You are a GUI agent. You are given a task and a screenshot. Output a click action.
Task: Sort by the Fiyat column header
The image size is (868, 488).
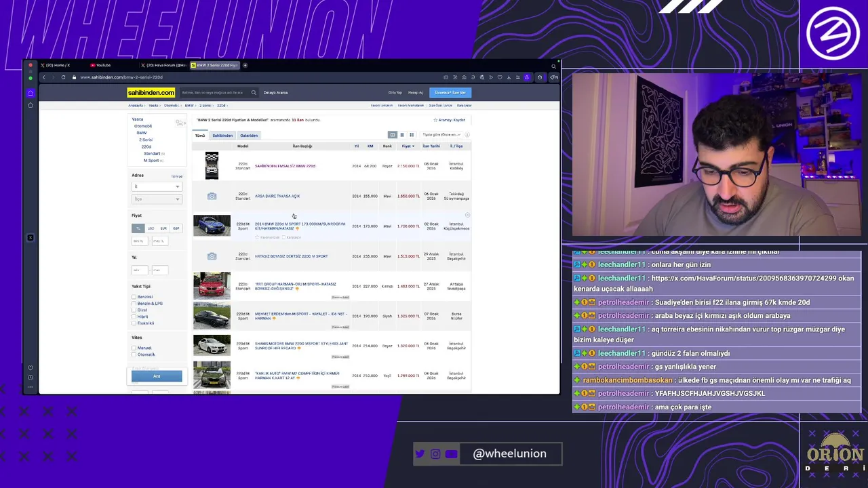[x=407, y=146]
